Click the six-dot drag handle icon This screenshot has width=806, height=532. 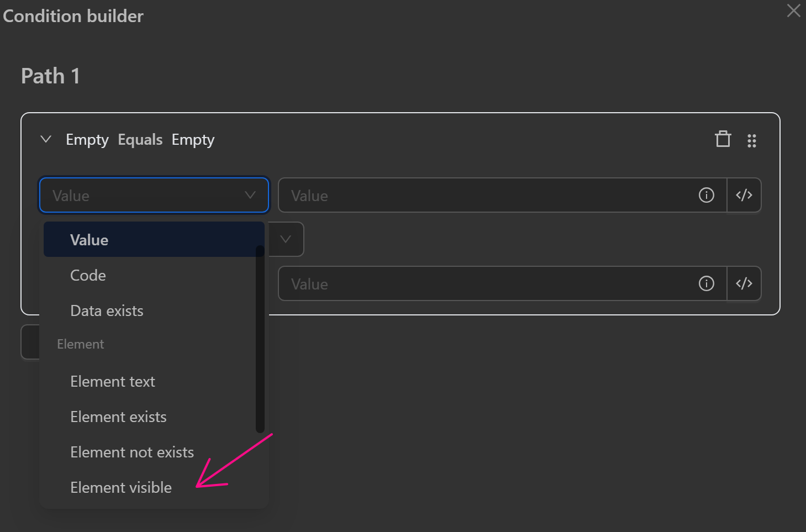pyautogui.click(x=751, y=140)
